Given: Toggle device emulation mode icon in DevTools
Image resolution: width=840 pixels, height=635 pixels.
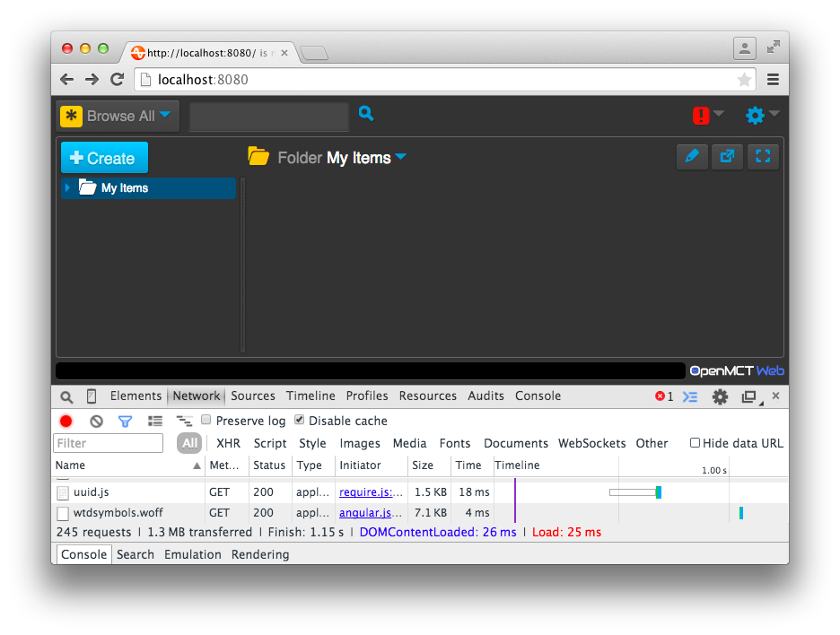Looking at the screenshot, I should 91,396.
